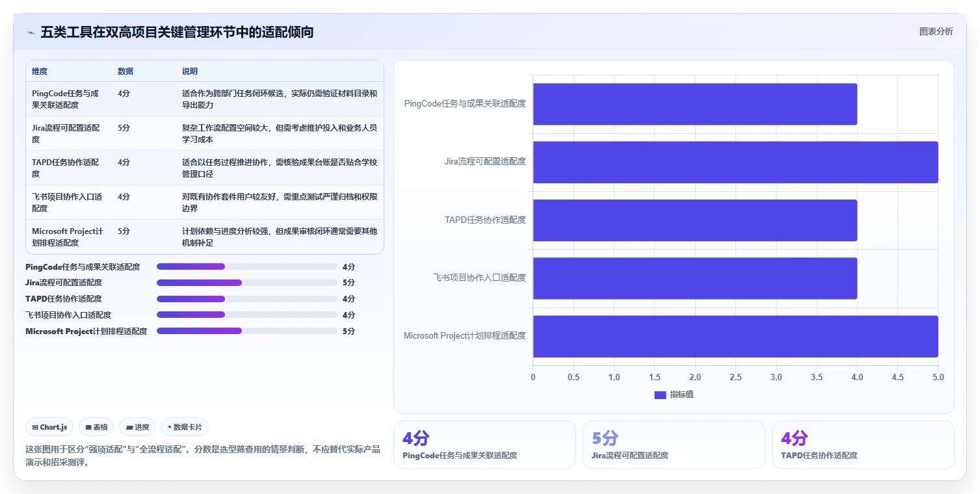Click the 图表分析 label in header
980x494 pixels.
click(936, 31)
